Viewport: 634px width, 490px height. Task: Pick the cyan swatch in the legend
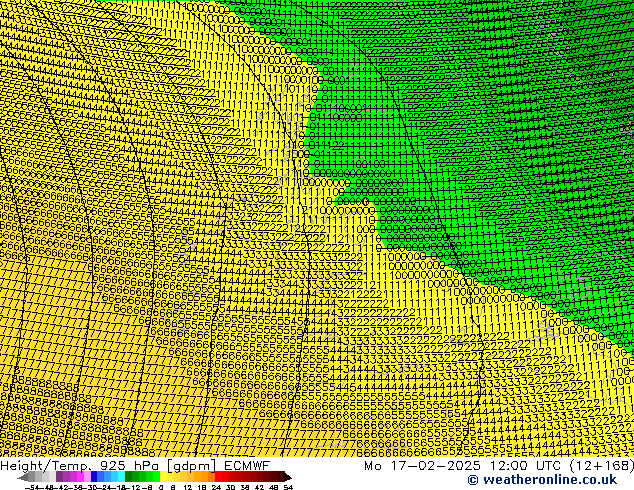point(118,476)
